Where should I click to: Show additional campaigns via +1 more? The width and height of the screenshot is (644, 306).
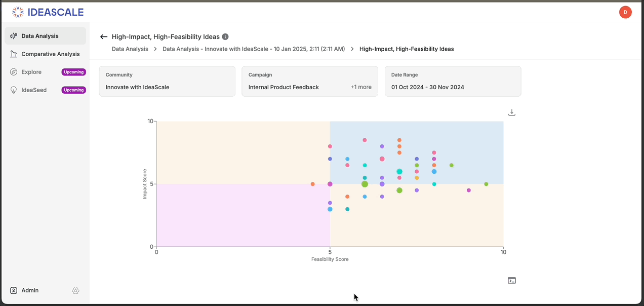coord(361,87)
